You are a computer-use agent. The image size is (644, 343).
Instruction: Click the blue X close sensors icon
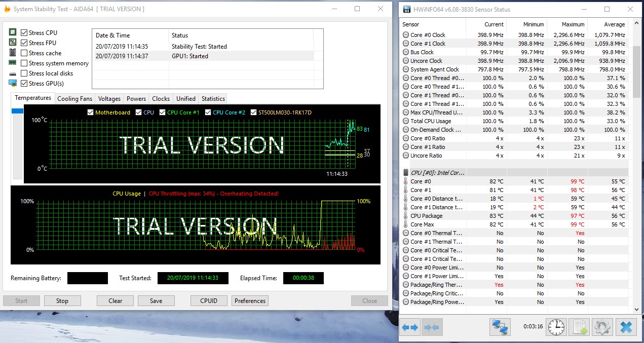pyautogui.click(x=626, y=327)
